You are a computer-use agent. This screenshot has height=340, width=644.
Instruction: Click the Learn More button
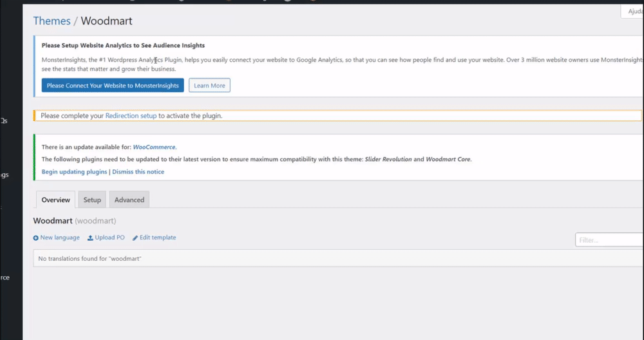tap(209, 86)
